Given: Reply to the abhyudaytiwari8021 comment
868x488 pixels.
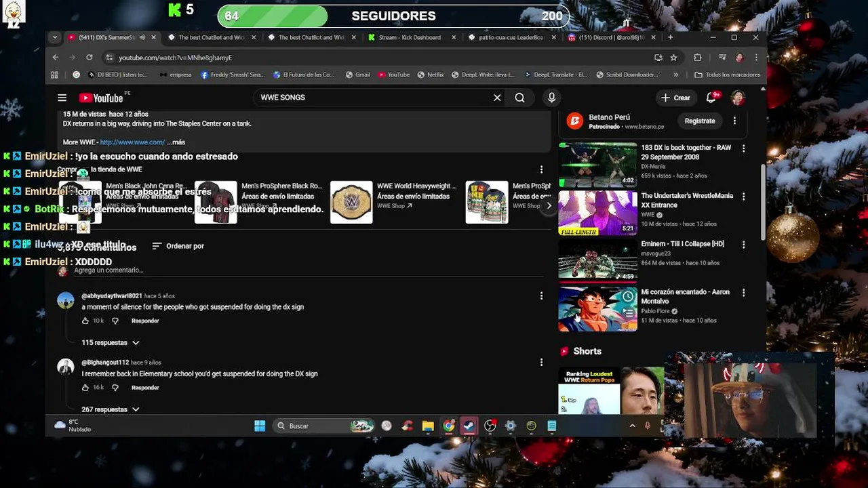Looking at the screenshot, I should (145, 321).
